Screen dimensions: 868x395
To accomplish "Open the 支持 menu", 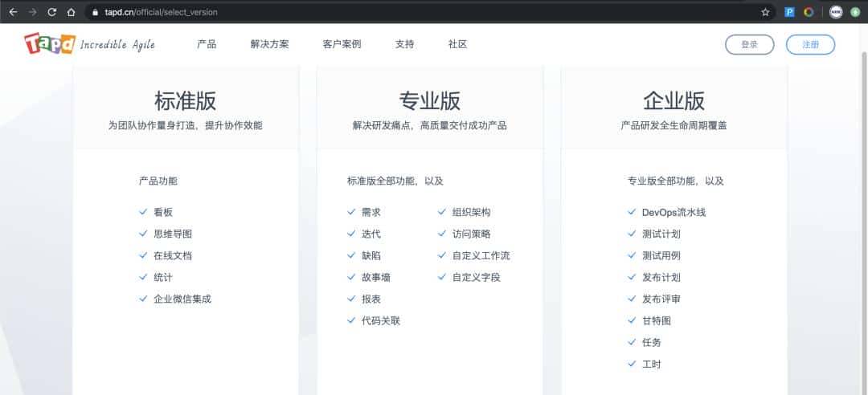I will pyautogui.click(x=404, y=44).
